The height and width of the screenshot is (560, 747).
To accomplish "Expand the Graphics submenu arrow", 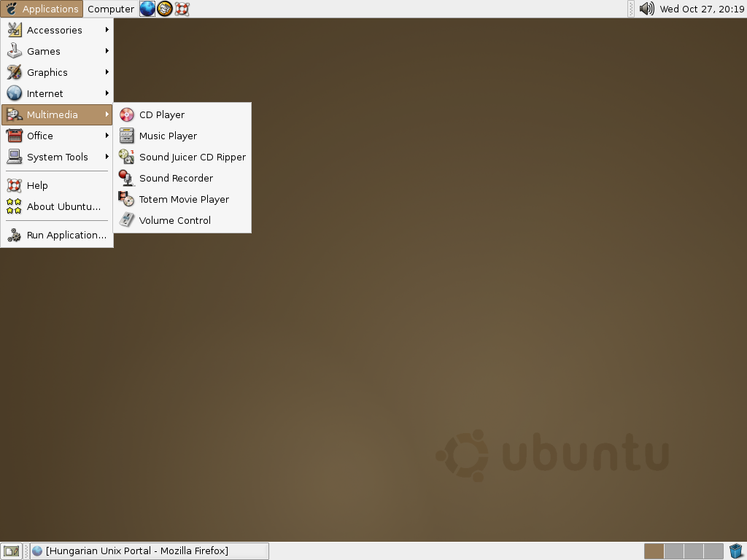I will (x=107, y=72).
